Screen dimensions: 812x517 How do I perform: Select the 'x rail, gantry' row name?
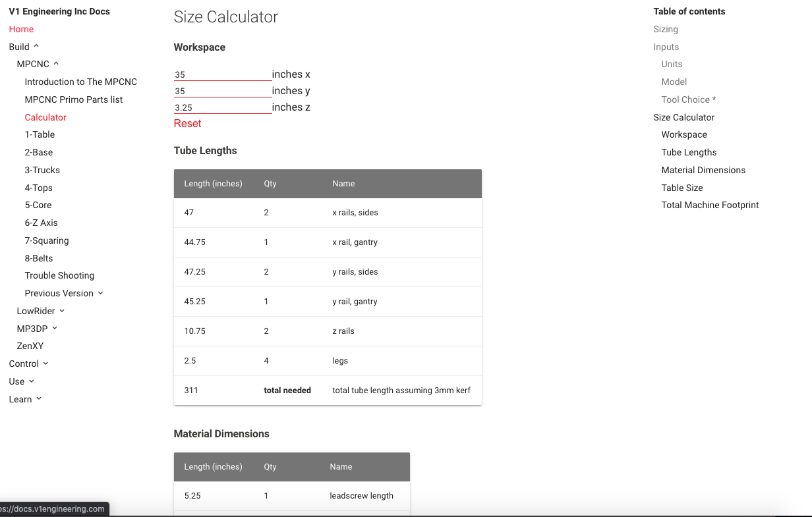355,242
